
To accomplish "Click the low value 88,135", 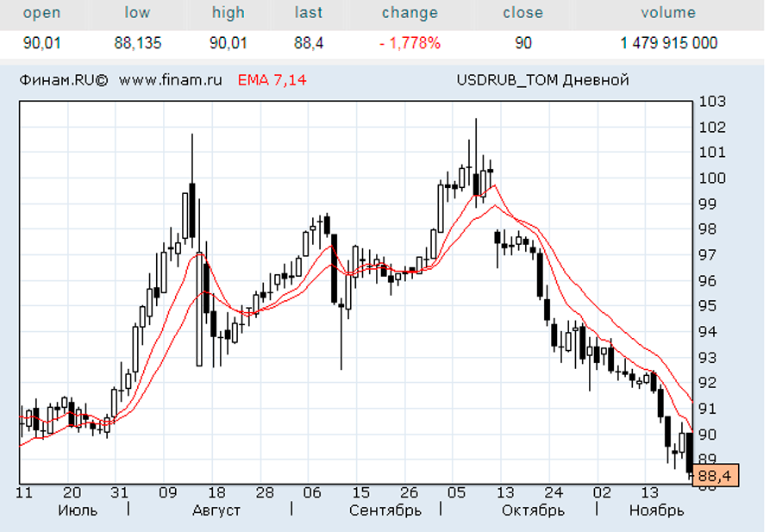I will (138, 43).
